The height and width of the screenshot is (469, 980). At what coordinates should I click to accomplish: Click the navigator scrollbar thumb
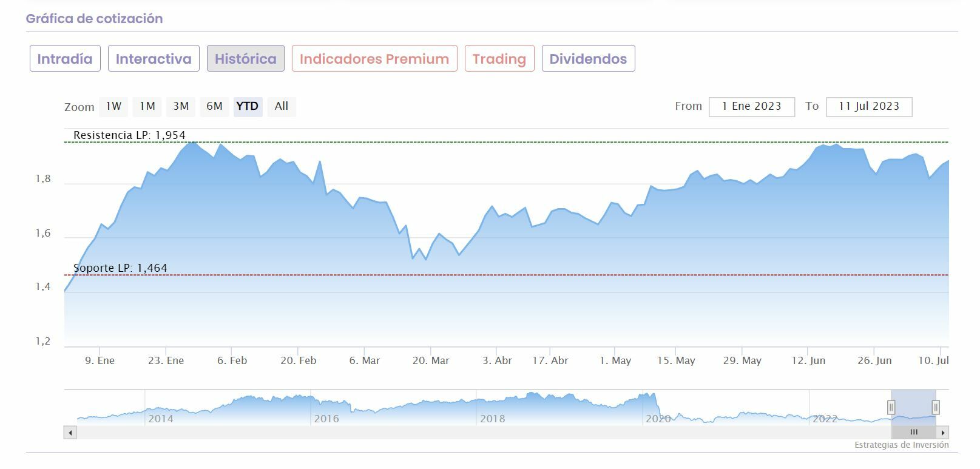coord(913,433)
